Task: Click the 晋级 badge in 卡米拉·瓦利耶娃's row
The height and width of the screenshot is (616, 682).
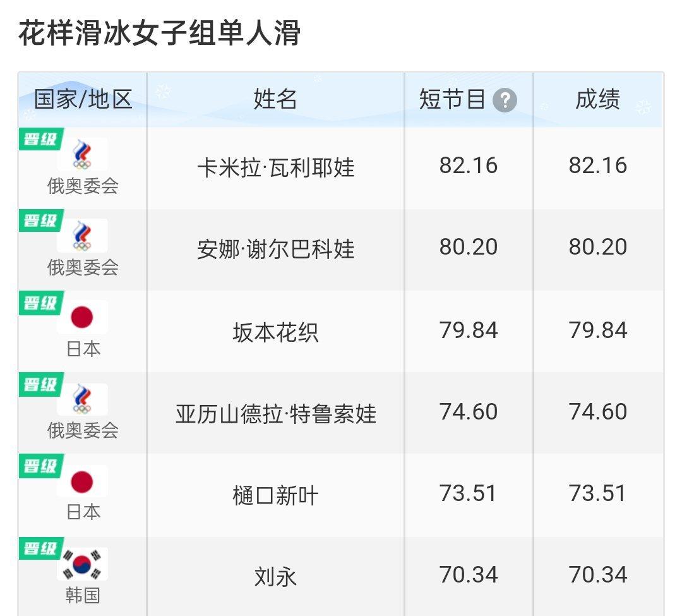Action: coord(41,139)
